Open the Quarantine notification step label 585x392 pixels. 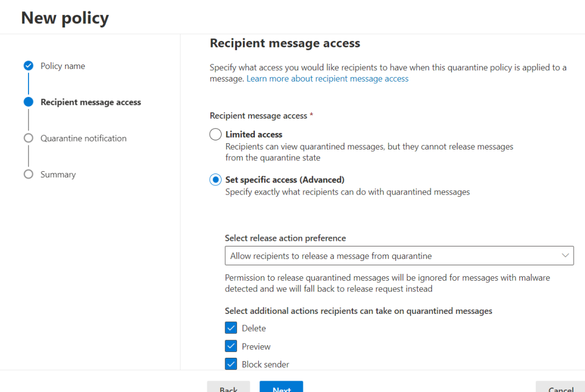click(x=83, y=138)
